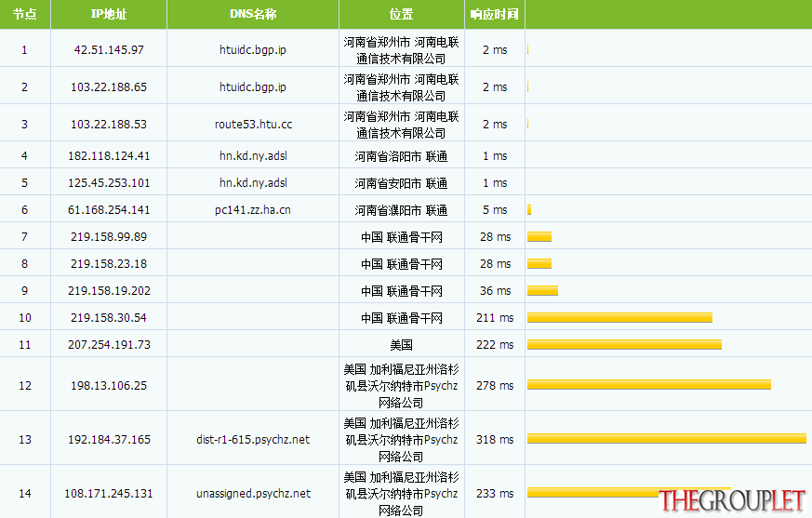Click response time 222 ms
This screenshot has height=518, width=812.
point(495,344)
